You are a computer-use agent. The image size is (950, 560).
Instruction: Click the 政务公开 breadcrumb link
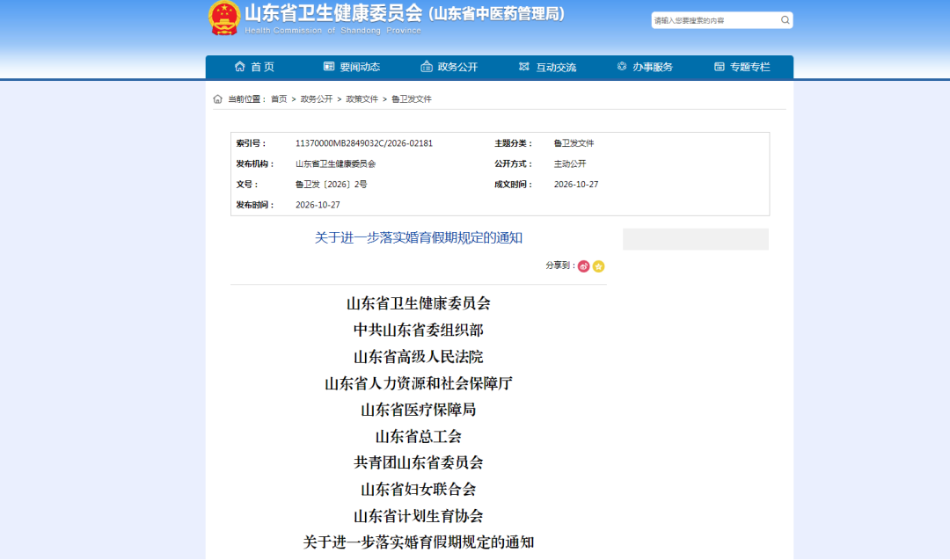(x=317, y=99)
